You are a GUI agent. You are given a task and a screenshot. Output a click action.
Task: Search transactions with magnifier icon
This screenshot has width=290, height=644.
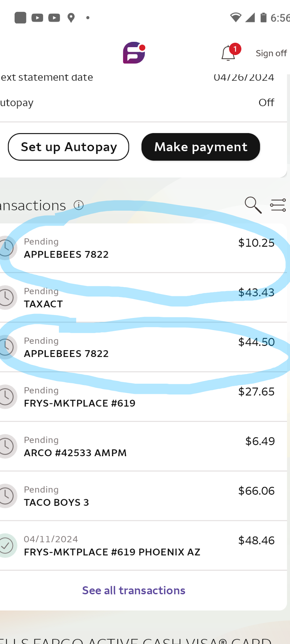(253, 205)
